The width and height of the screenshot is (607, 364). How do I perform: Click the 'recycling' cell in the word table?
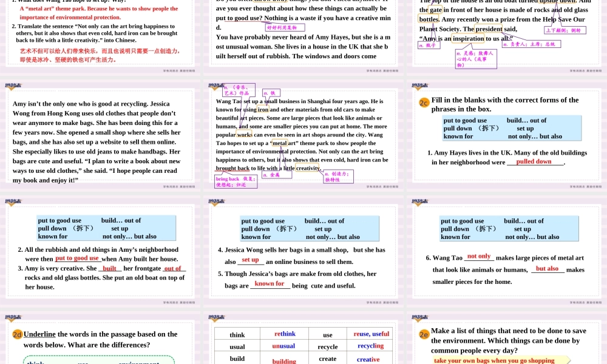[370, 346]
